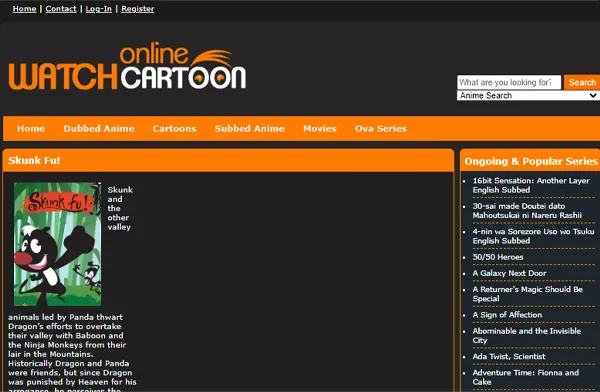The height and width of the screenshot is (392, 600).
Task: Click the orange Search button
Action: pyautogui.click(x=582, y=82)
